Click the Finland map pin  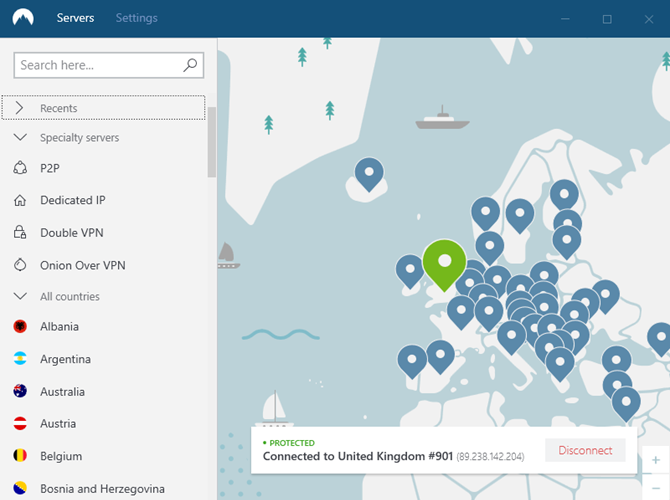pos(564,195)
